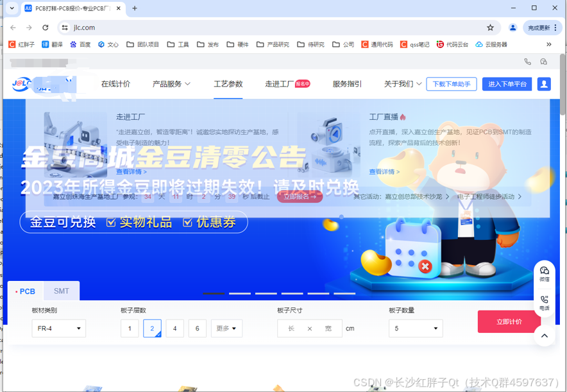Open the 工具 bookmark folder
Image resolution: width=567 pixels, height=392 pixels.
pos(178,44)
